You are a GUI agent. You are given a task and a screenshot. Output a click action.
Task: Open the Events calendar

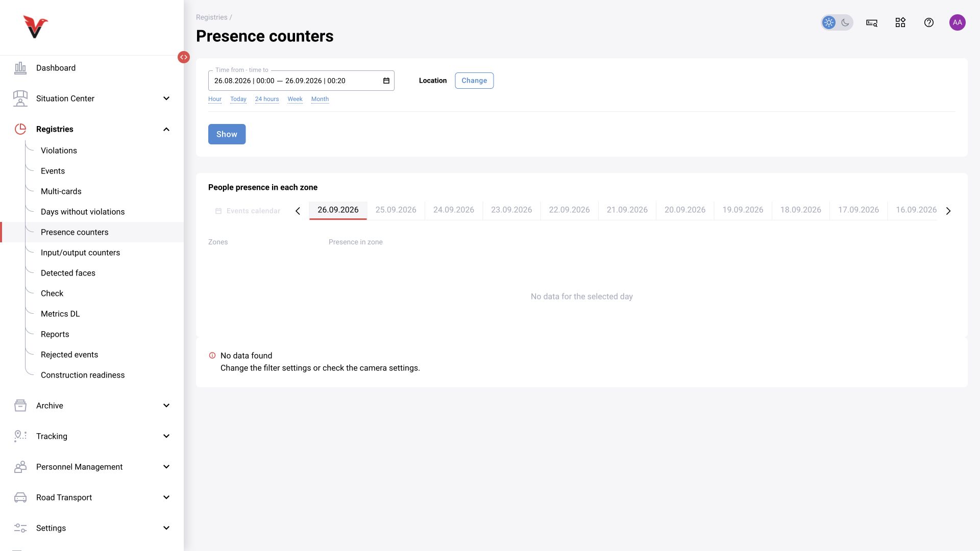click(x=248, y=211)
